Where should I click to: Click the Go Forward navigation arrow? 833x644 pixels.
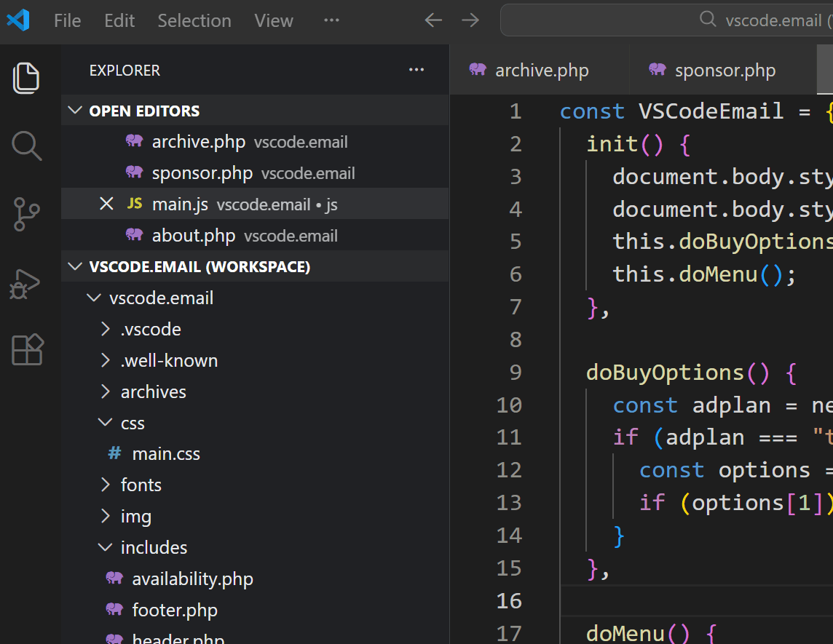[x=470, y=20]
